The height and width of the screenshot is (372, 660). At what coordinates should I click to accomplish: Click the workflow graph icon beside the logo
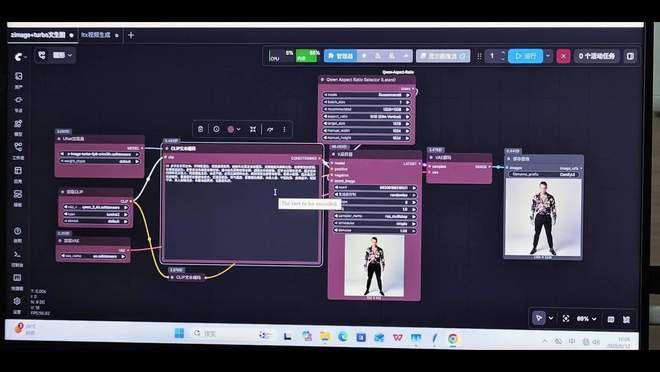point(42,55)
